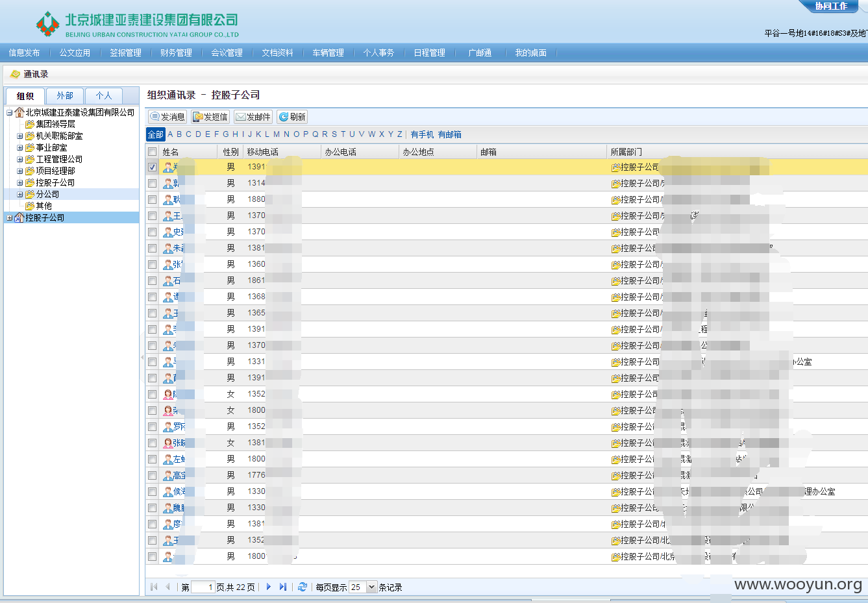The image size is (868, 603).
Task: Click the person icon in the 左 row
Action: 167,459
